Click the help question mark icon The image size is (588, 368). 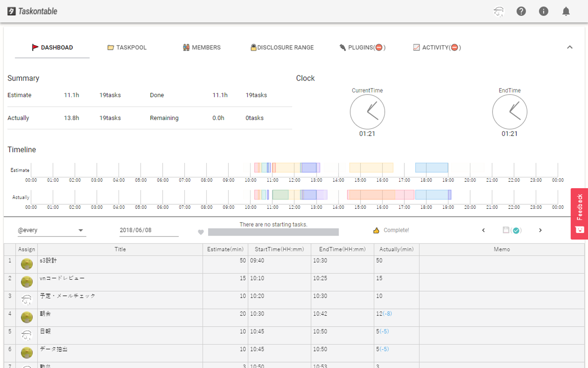pyautogui.click(x=521, y=11)
